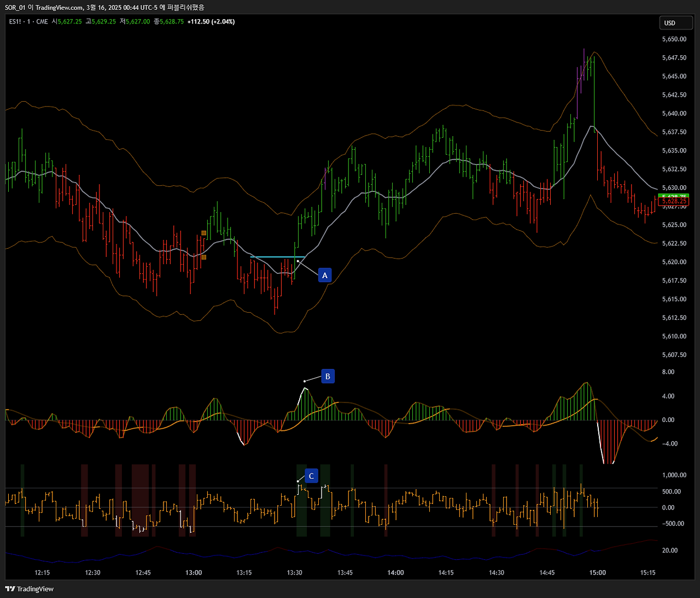
Task: Click the 8.00 oscillator axis label
Action: (668, 372)
